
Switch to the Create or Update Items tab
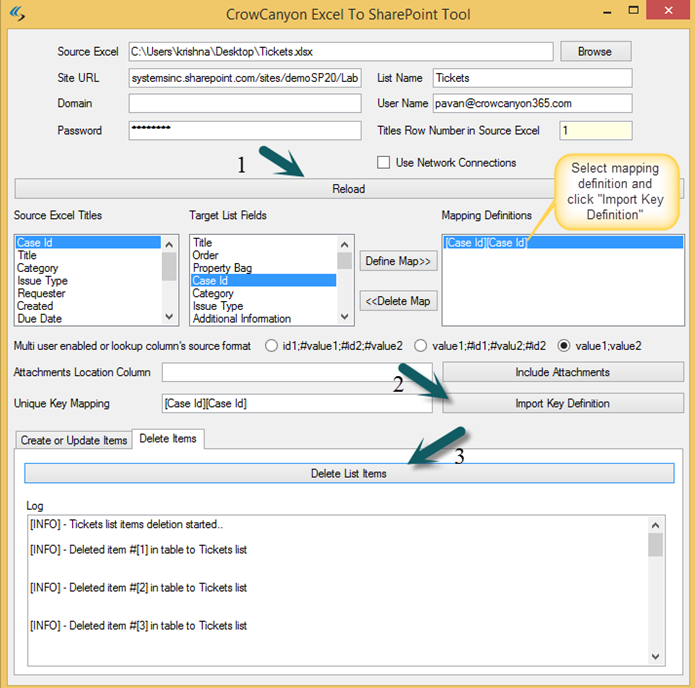(x=74, y=440)
